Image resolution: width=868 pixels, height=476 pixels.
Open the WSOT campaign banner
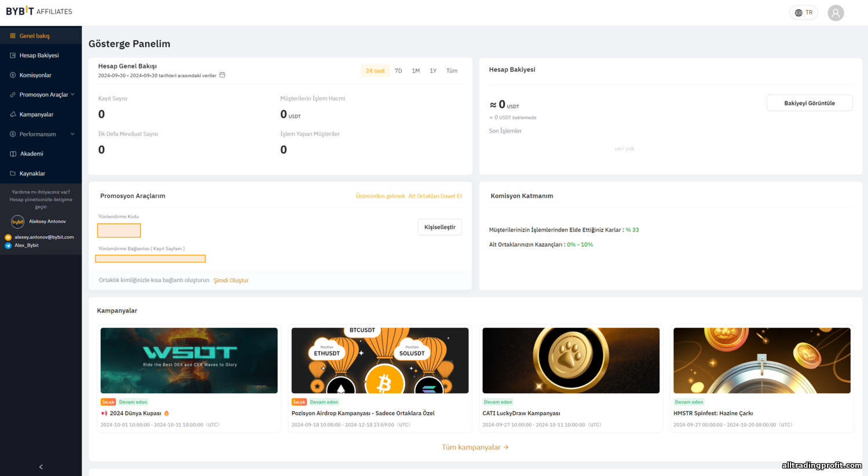(x=189, y=361)
